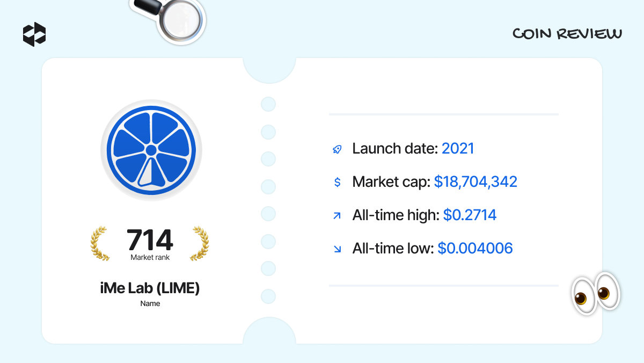Screen dimensions: 644x363
Task: Click the market cap value $18,704,342
Action: tap(475, 182)
